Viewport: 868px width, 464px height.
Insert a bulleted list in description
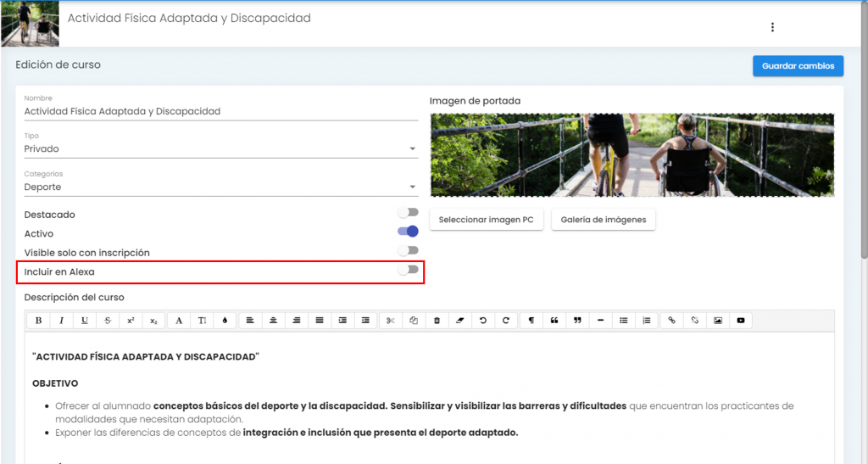click(x=624, y=321)
